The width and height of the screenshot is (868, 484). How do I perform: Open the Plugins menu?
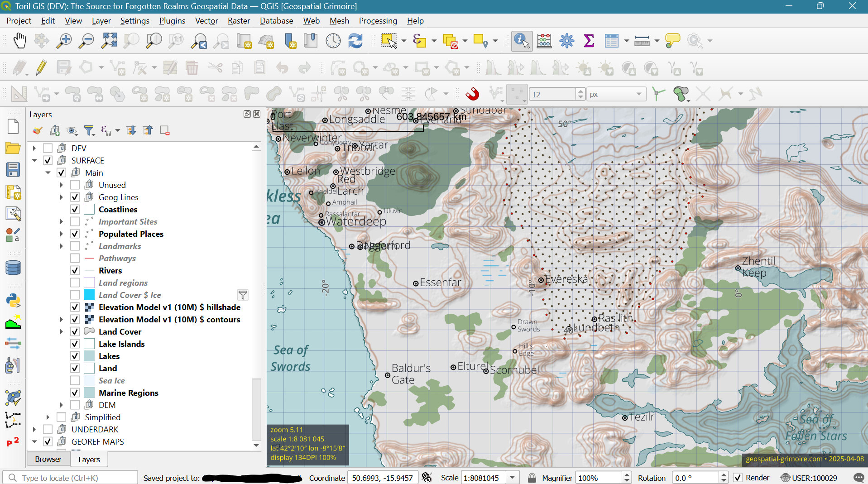tap(172, 21)
